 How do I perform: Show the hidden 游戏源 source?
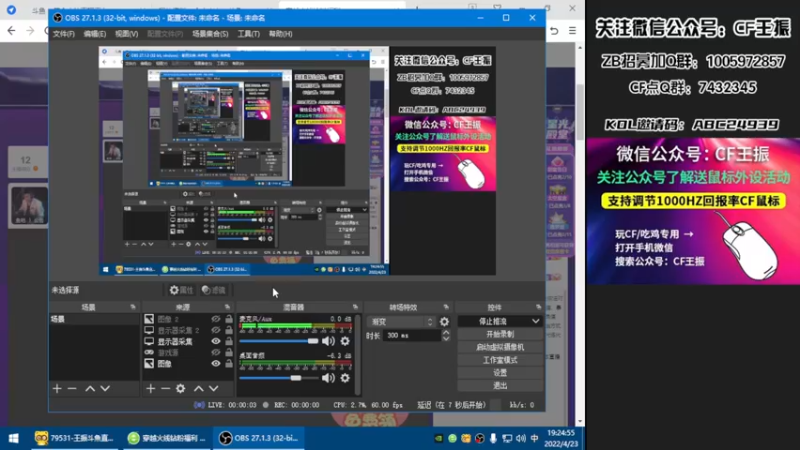click(216, 353)
